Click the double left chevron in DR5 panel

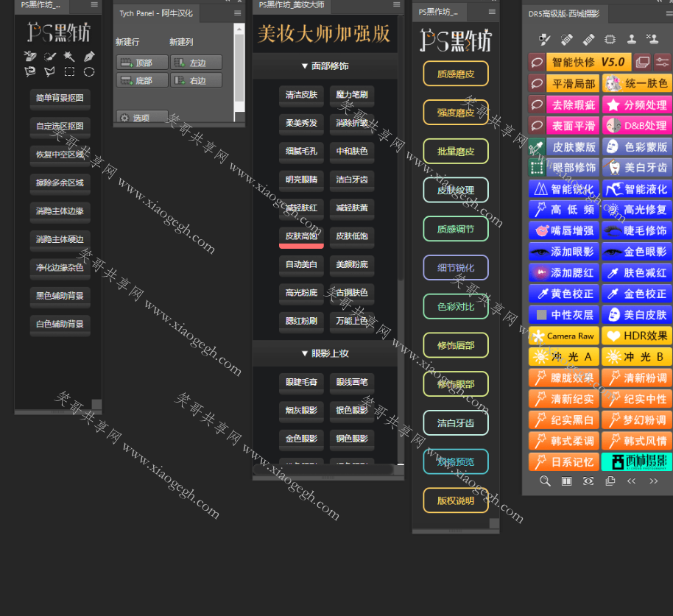coord(631,481)
